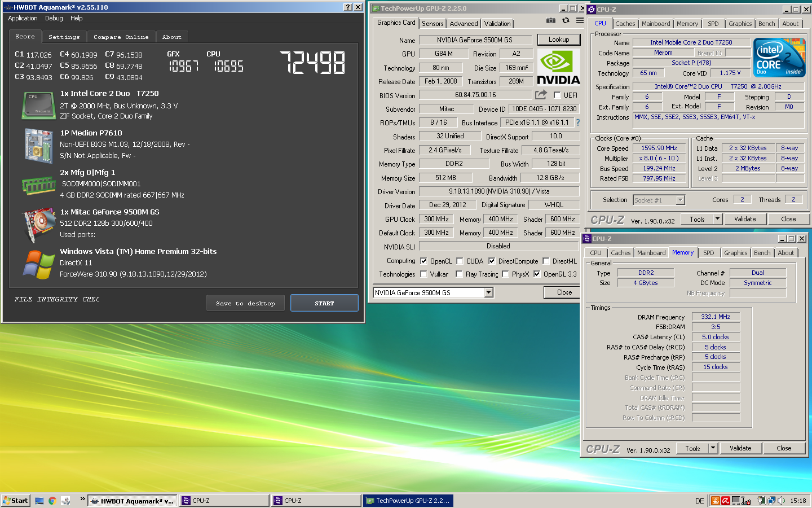Click the Java tray icon

pyautogui.click(x=716, y=501)
